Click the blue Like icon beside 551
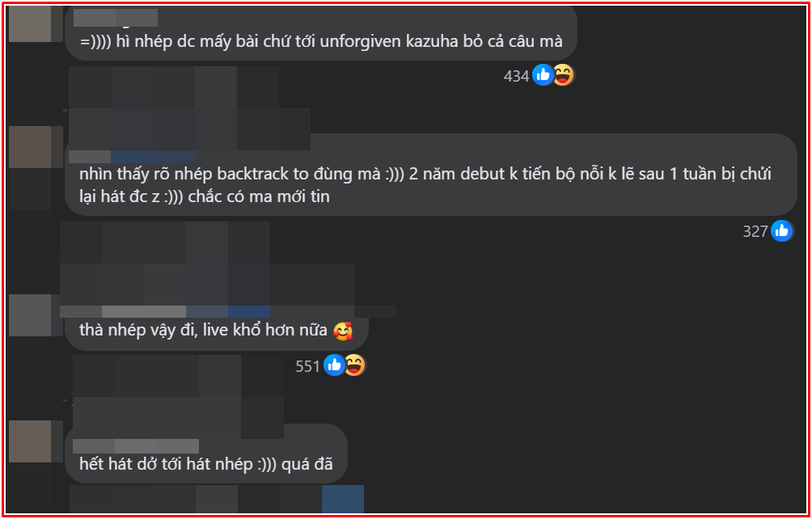Screen dimensions: 812x519 334,366
